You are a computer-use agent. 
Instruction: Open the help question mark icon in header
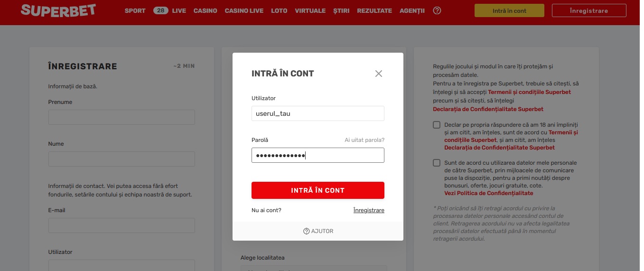click(437, 10)
